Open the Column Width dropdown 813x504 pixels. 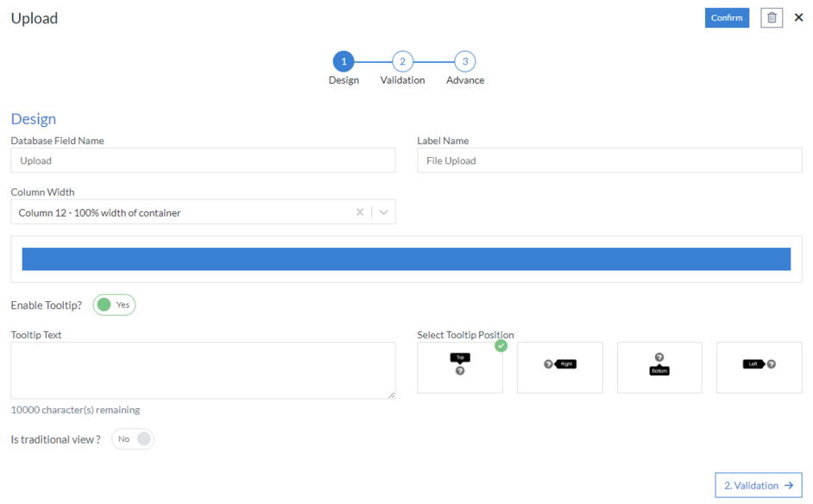click(382, 211)
